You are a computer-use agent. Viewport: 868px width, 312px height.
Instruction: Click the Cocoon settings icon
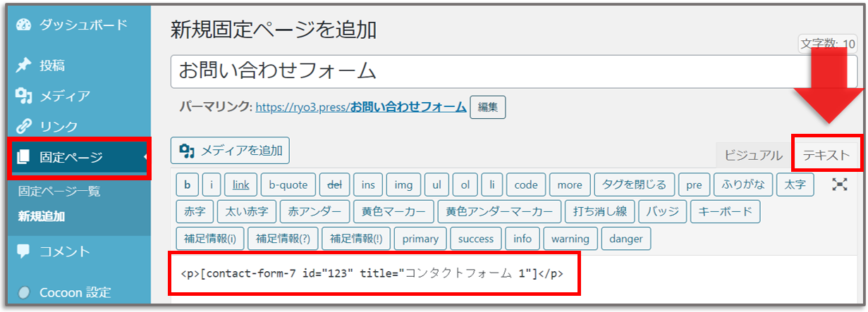pos(24,292)
